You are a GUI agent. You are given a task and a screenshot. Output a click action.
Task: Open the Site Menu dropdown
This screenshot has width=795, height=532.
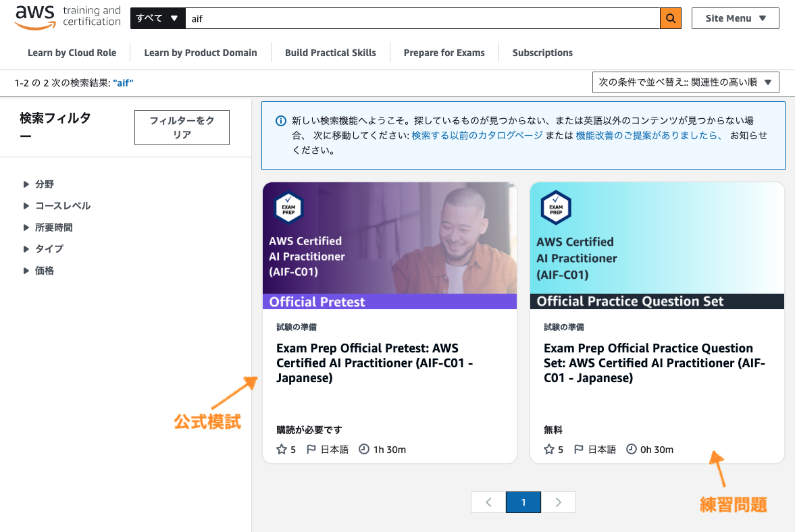coord(735,18)
